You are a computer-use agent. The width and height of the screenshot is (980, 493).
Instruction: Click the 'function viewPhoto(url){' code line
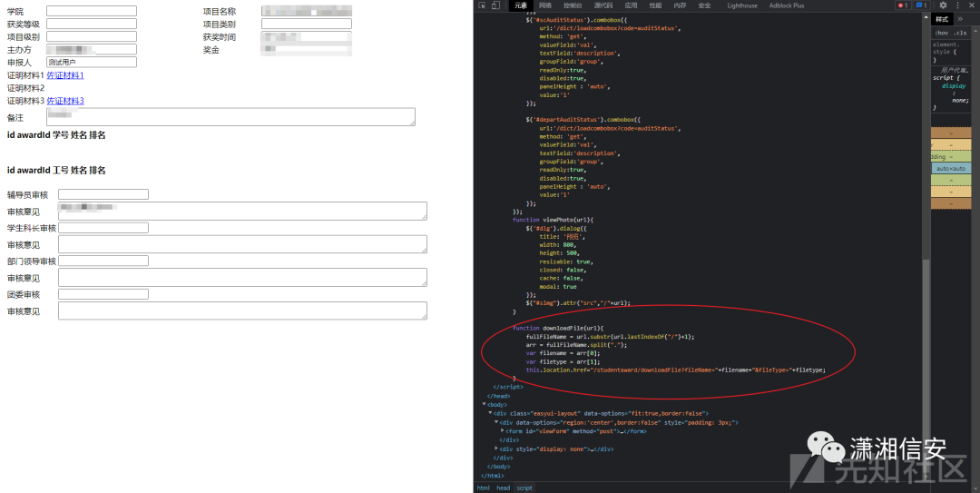(x=553, y=220)
